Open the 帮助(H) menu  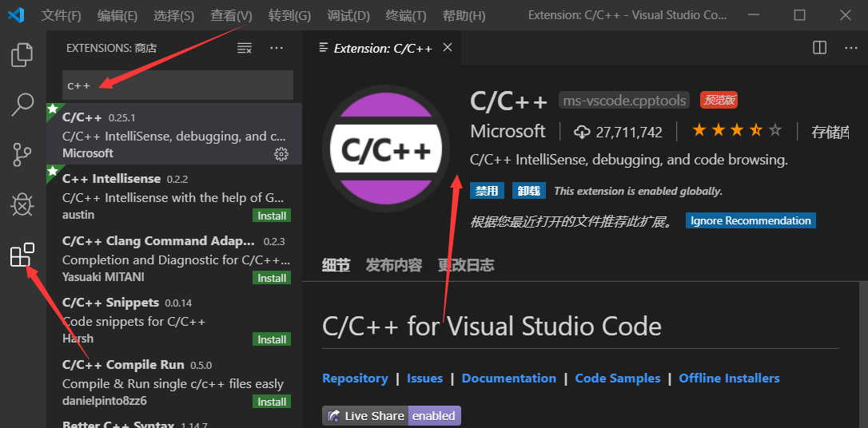click(464, 15)
